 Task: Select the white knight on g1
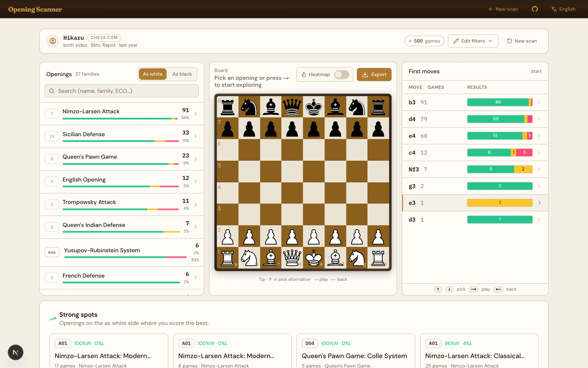tap(357, 258)
